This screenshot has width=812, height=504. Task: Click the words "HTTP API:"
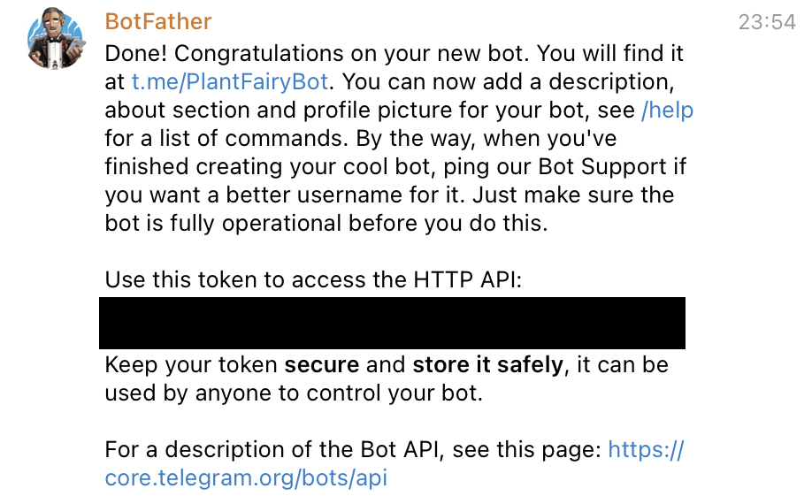point(465,280)
